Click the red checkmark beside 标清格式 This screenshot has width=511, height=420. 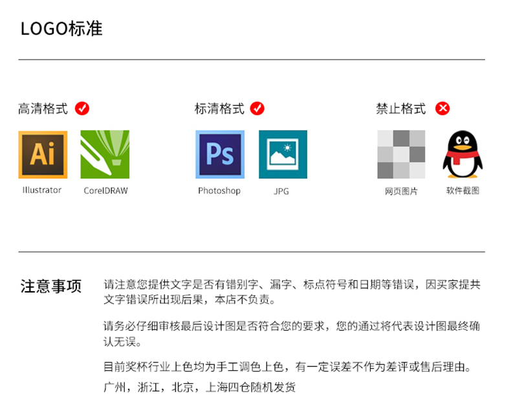coord(257,109)
